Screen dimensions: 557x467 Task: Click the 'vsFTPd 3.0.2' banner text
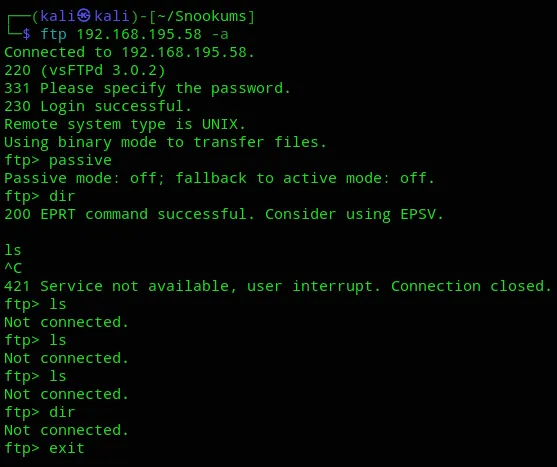tap(103, 70)
